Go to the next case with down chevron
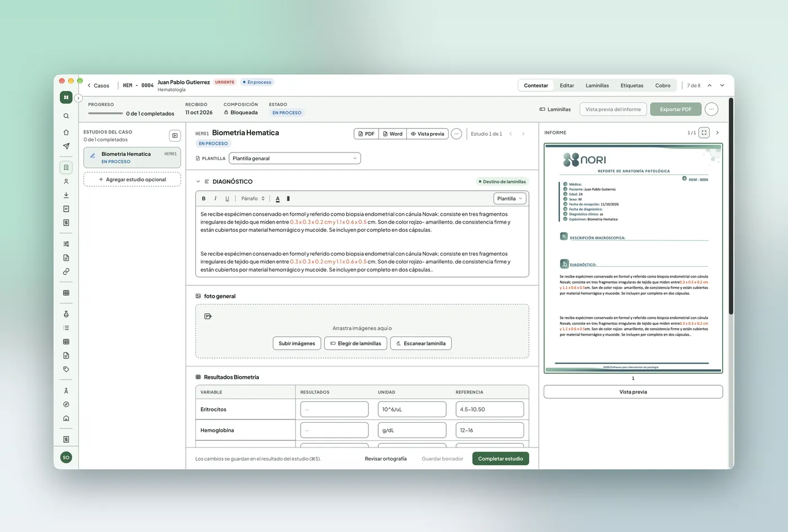 click(x=722, y=86)
